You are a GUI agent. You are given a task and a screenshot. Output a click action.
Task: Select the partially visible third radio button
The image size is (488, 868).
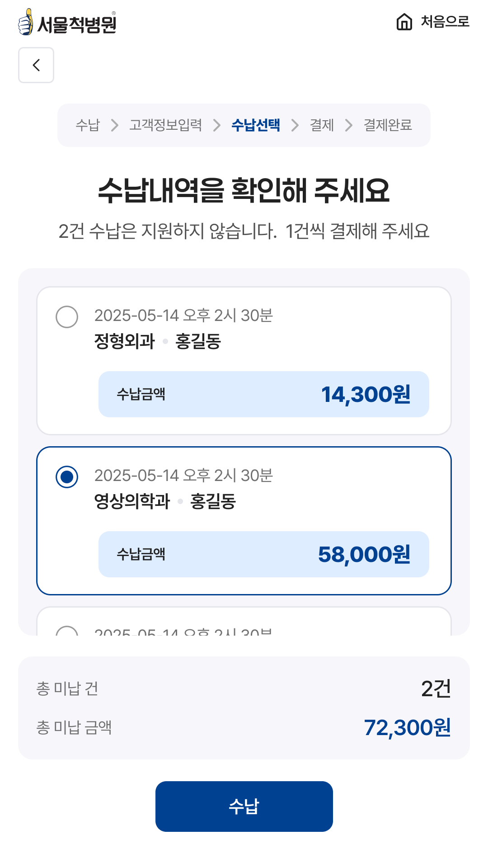coord(67,630)
